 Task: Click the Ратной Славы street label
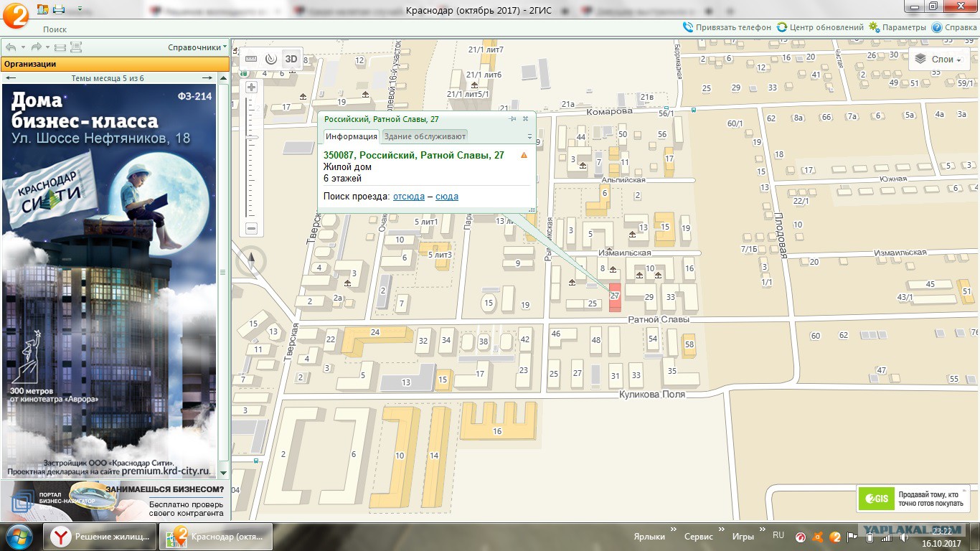click(659, 319)
